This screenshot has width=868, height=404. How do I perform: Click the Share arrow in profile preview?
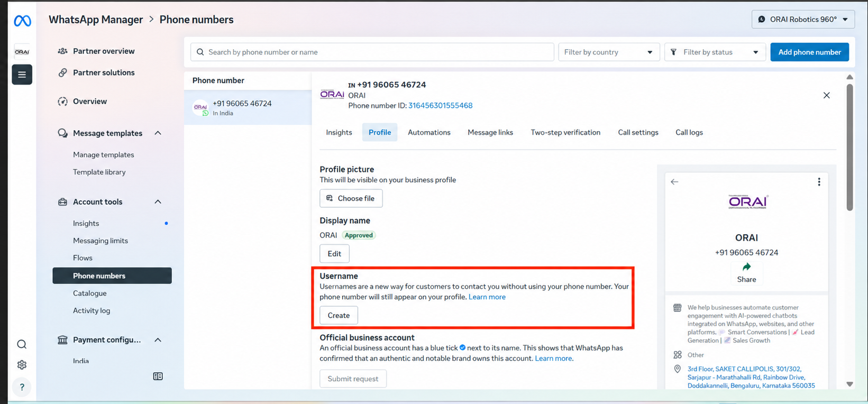tap(746, 267)
